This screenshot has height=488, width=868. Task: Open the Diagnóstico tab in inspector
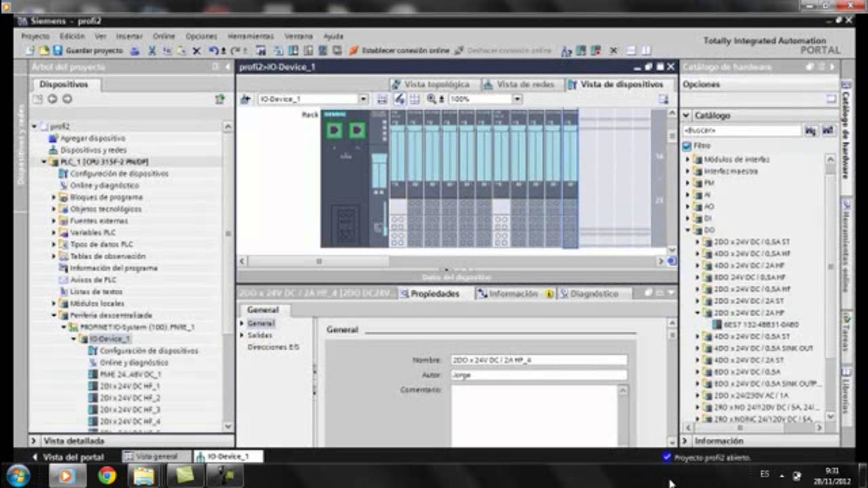tap(594, 294)
